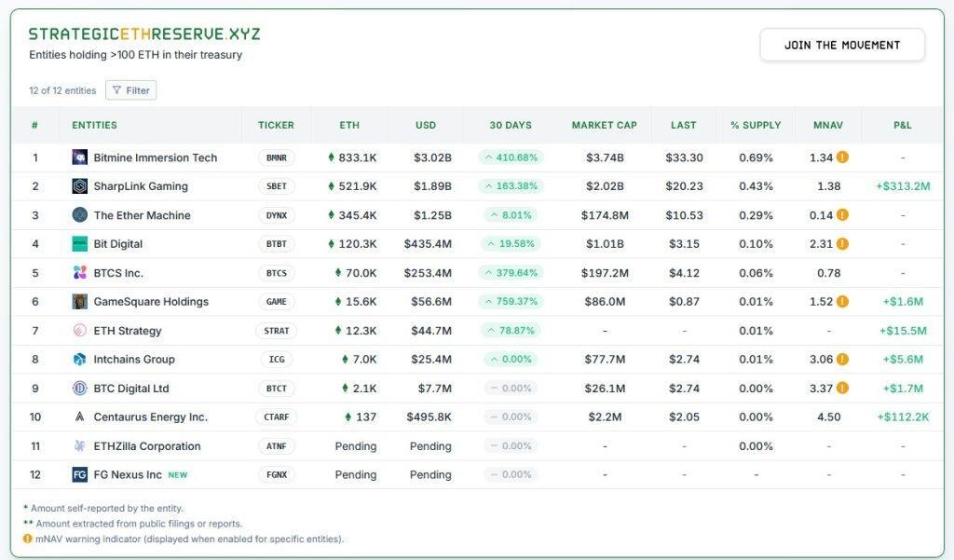Click the mNAV warning icon for Bit Digital
Screen dimensions: 954x560
(x=842, y=244)
